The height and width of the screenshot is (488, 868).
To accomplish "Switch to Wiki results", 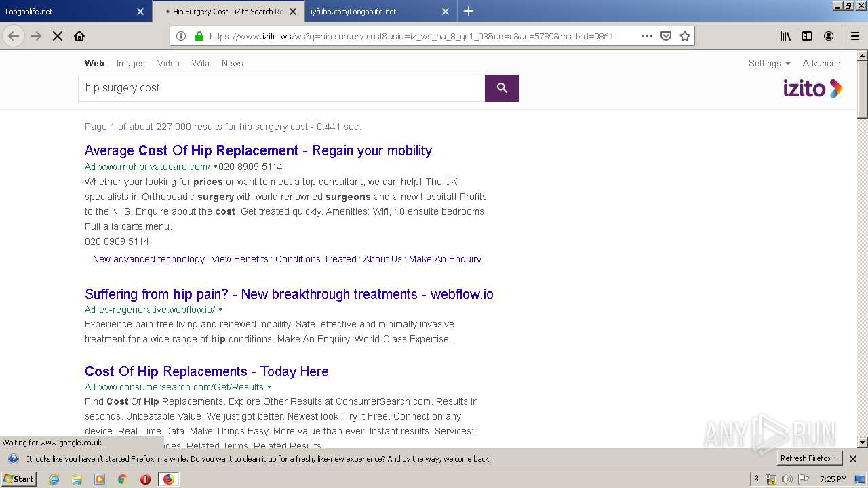I will [200, 63].
